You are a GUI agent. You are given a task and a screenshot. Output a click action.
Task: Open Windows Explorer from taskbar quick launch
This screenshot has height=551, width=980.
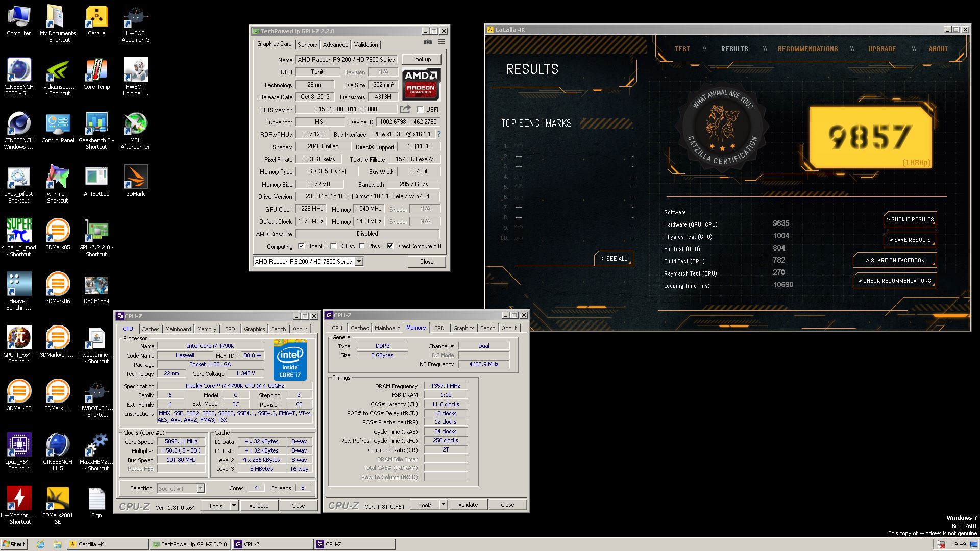(x=57, y=544)
